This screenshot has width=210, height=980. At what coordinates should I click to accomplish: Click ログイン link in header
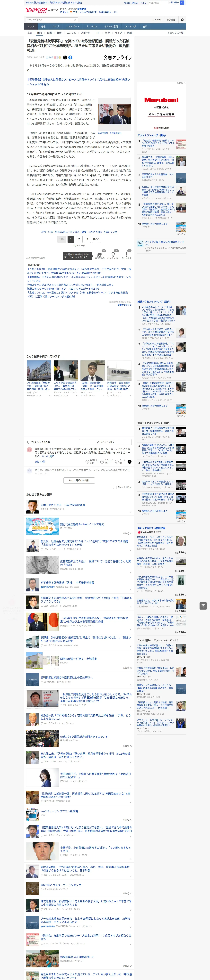(x=64, y=12)
